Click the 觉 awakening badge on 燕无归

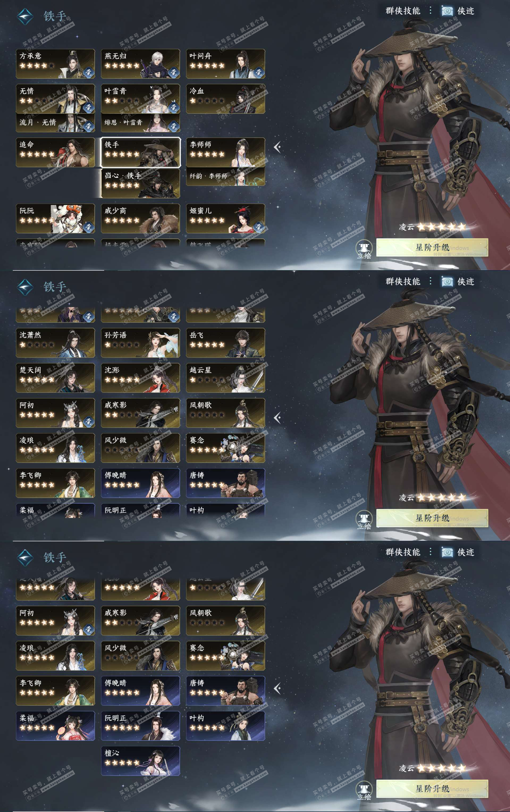174,72
